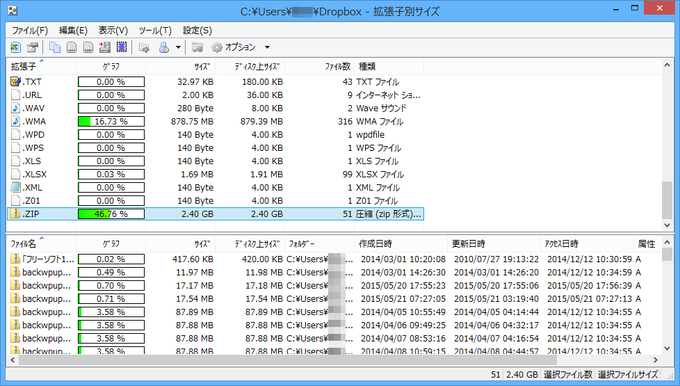Click the 2015/05/20 17:55:23 creation date

click(403, 285)
